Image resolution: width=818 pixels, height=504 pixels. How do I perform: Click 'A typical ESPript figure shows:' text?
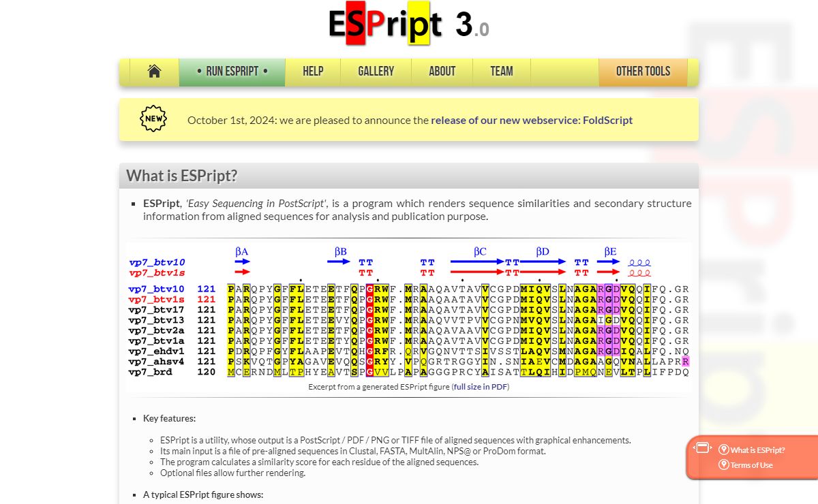pyautogui.click(x=203, y=494)
